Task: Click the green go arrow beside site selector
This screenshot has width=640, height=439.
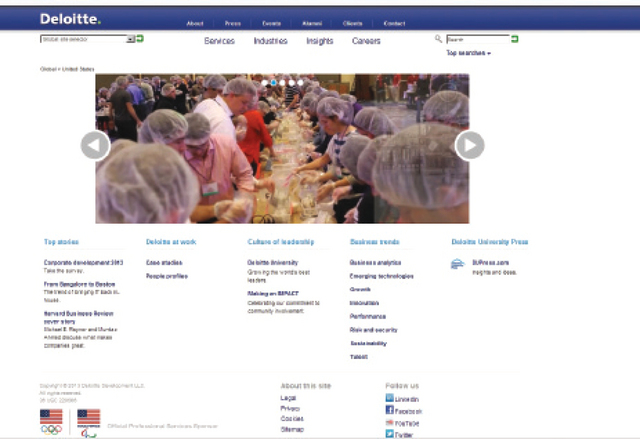Action: [141, 39]
